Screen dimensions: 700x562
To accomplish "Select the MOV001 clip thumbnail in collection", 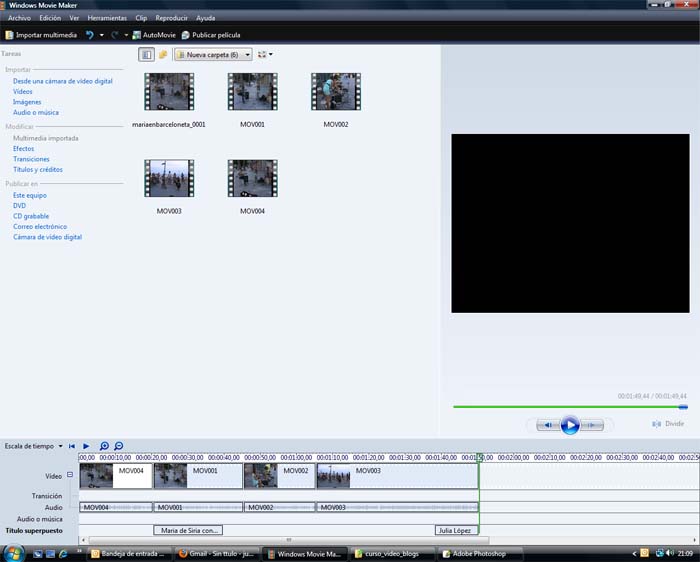I will tap(252, 92).
